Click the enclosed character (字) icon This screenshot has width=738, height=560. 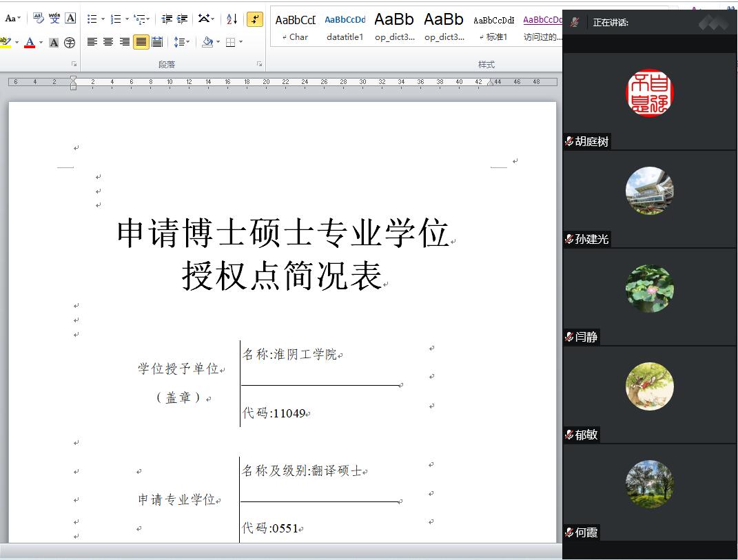pos(70,43)
